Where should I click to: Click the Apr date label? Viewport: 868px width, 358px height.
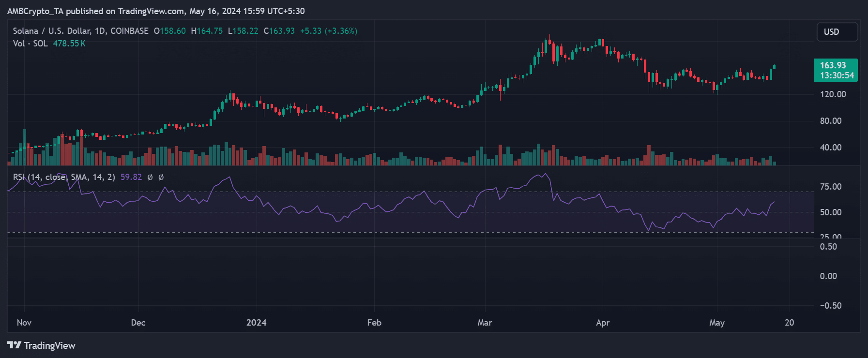coord(603,323)
